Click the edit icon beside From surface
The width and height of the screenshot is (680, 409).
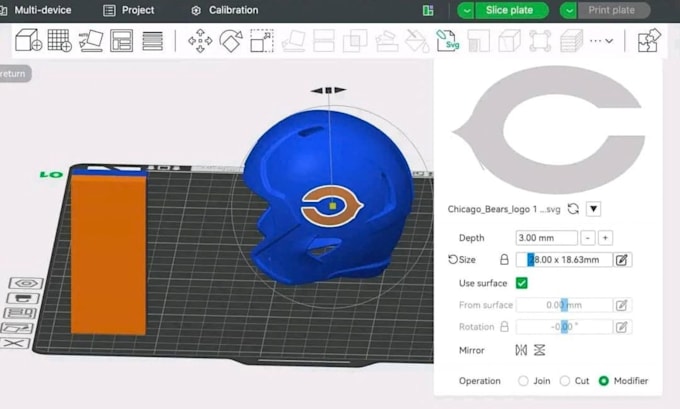tap(622, 305)
